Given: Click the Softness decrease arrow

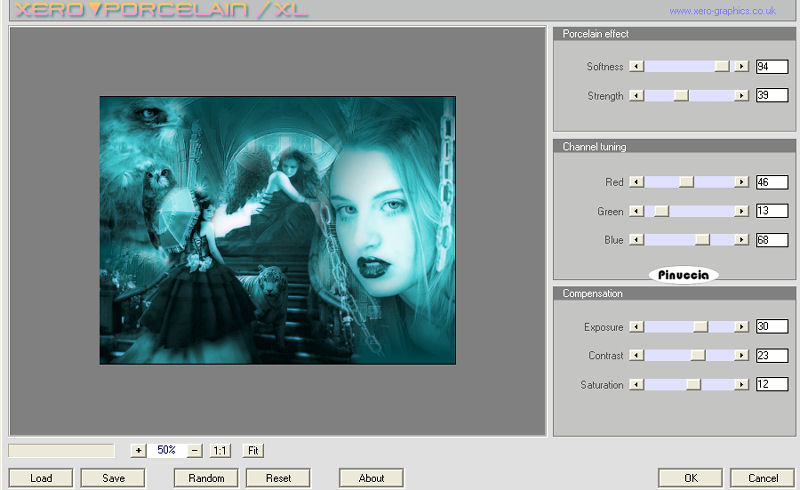Looking at the screenshot, I should click(636, 66).
